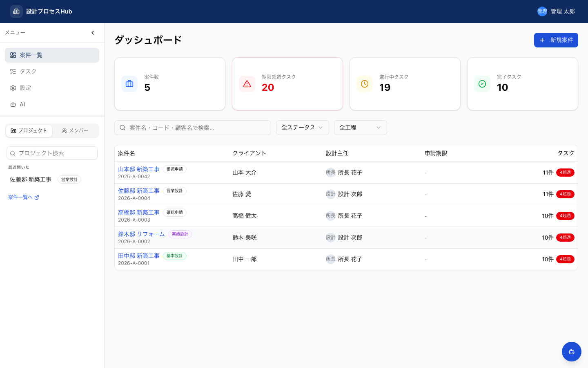This screenshot has height=368, width=588.
Task: Click the プロジェクト検索 search field
Action: point(52,153)
